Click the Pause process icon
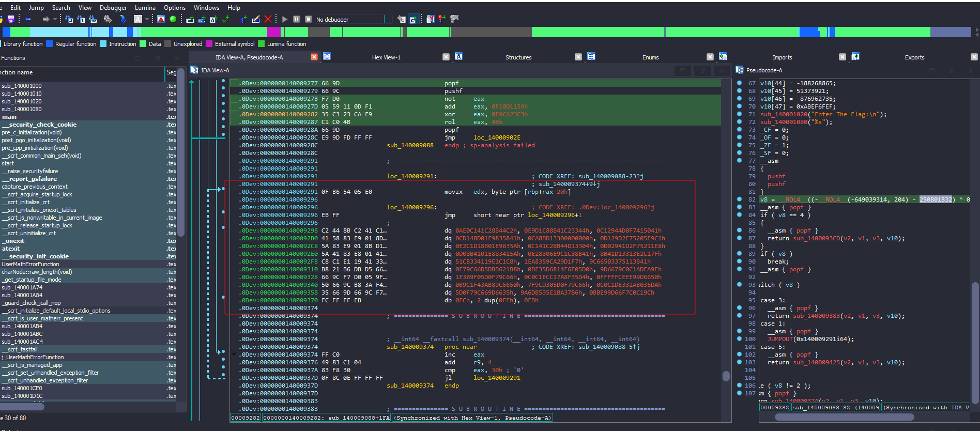Viewport: 980px width, 431px height. (x=297, y=19)
